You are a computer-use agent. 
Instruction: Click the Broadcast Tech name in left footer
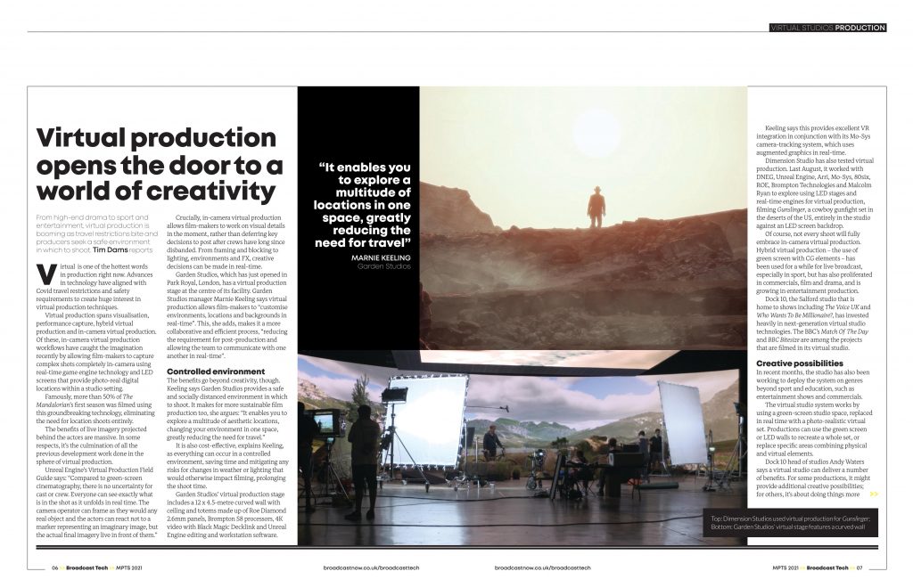89,567
